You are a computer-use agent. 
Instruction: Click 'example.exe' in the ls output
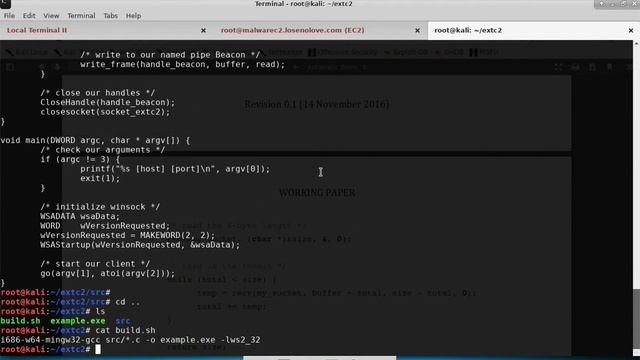tap(78, 321)
